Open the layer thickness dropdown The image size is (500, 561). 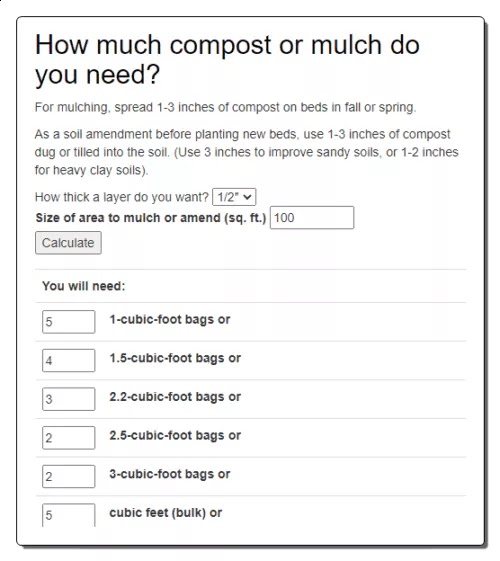234,197
